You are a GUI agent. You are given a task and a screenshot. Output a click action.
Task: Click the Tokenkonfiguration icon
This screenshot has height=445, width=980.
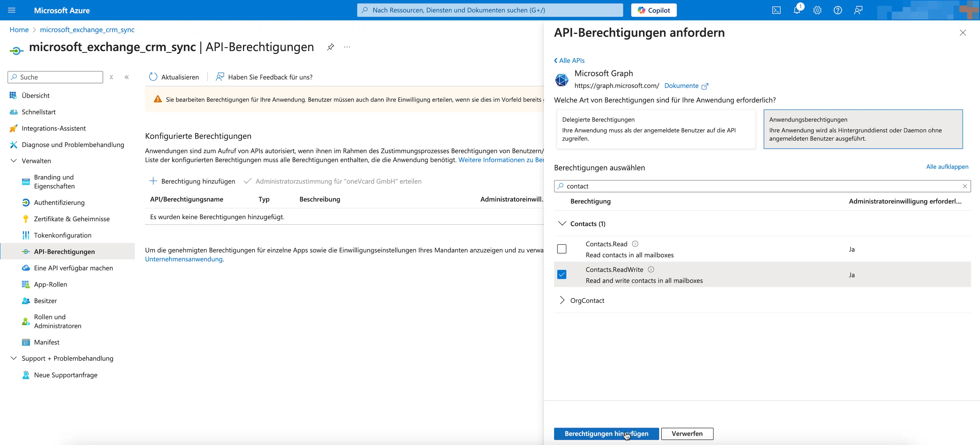click(x=25, y=235)
